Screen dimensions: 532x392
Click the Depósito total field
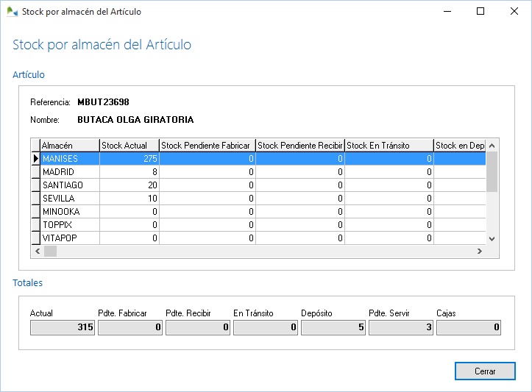(333, 328)
